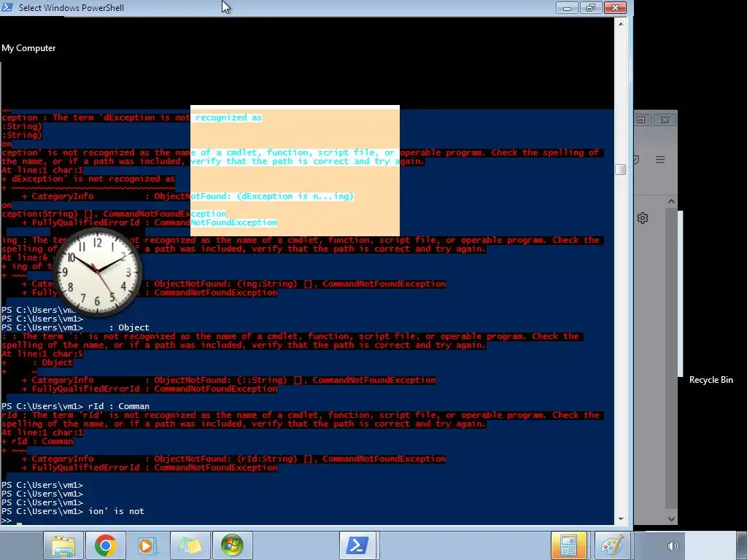Click 'otFound: (dException is n...ing)' text
The height and width of the screenshot is (560, 747).
click(x=272, y=196)
